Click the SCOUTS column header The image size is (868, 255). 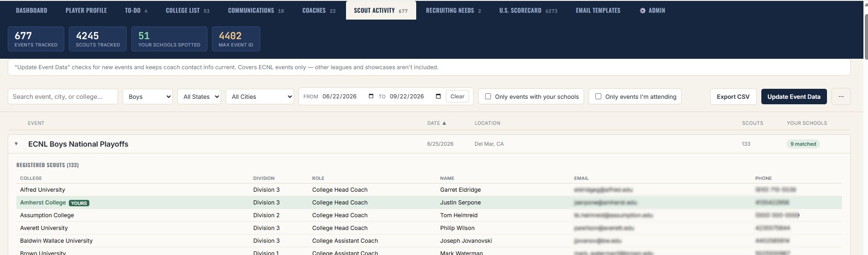[752, 123]
